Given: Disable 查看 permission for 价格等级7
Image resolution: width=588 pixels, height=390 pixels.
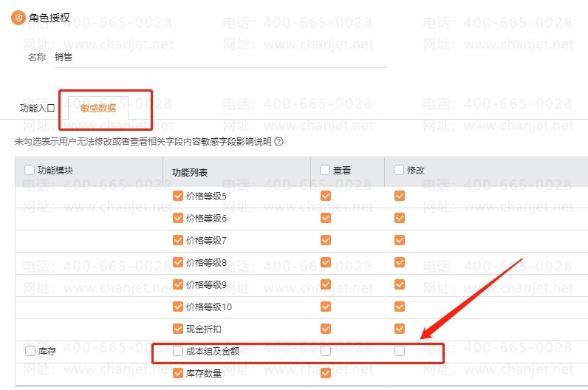Looking at the screenshot, I should [x=325, y=240].
